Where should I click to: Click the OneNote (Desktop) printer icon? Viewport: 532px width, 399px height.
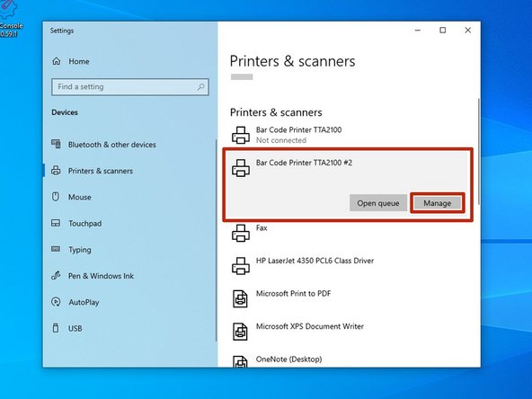pyautogui.click(x=240, y=361)
